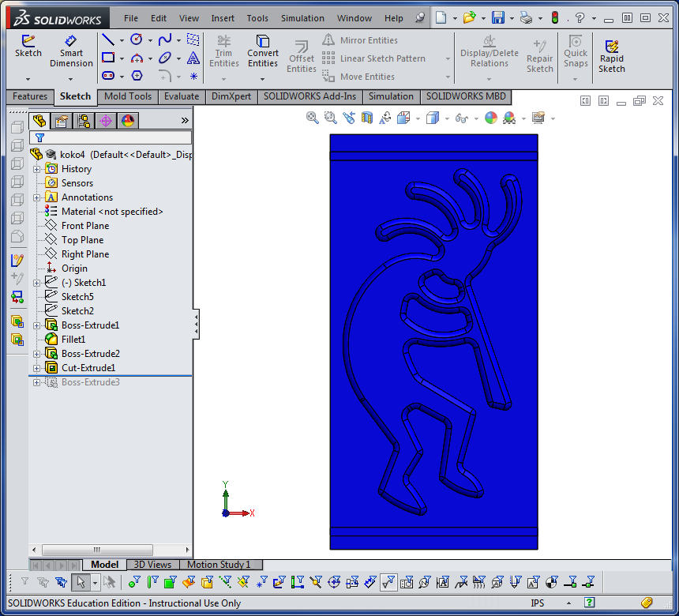
Task: Click the Convert Entities icon
Action: pos(262,51)
